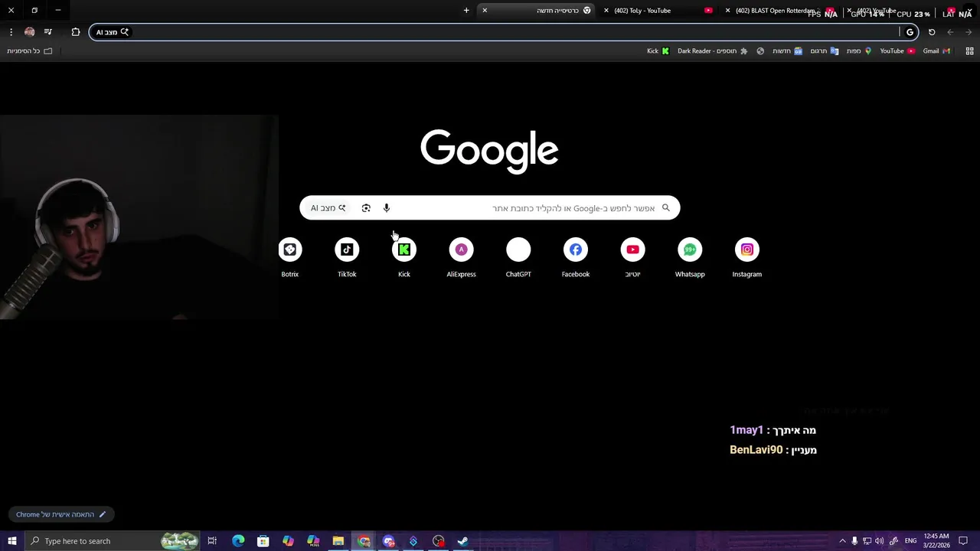Open the translate (תרגום) bookmark
The image size is (980, 551).
click(x=825, y=51)
